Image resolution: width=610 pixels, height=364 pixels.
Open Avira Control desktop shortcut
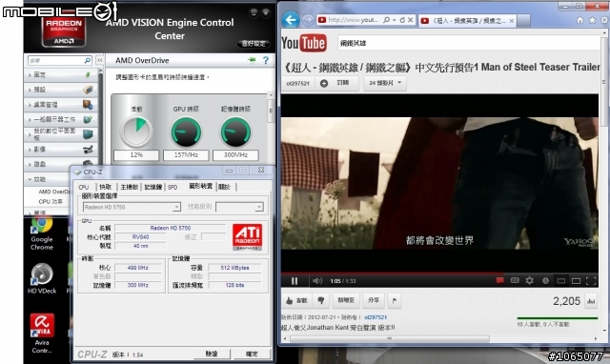42,334
